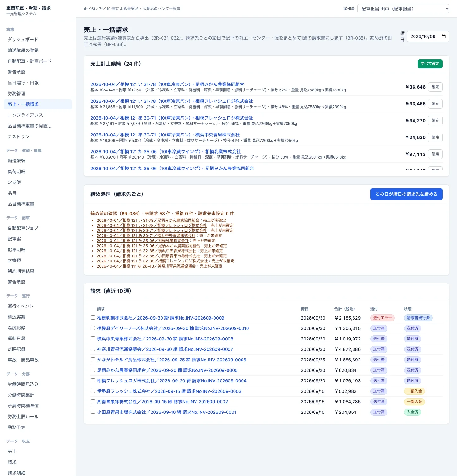Navigate to コンプライアンス page
The height and width of the screenshot is (476, 457).
tap(38, 115)
